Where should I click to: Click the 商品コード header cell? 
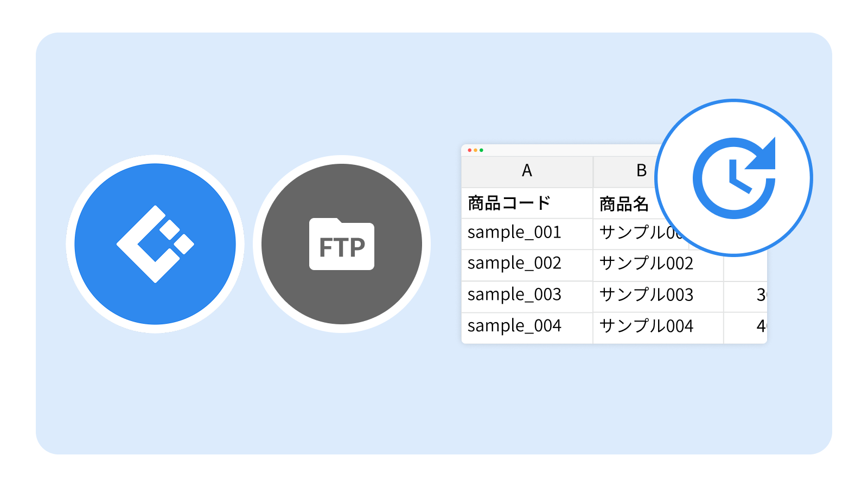tap(527, 203)
